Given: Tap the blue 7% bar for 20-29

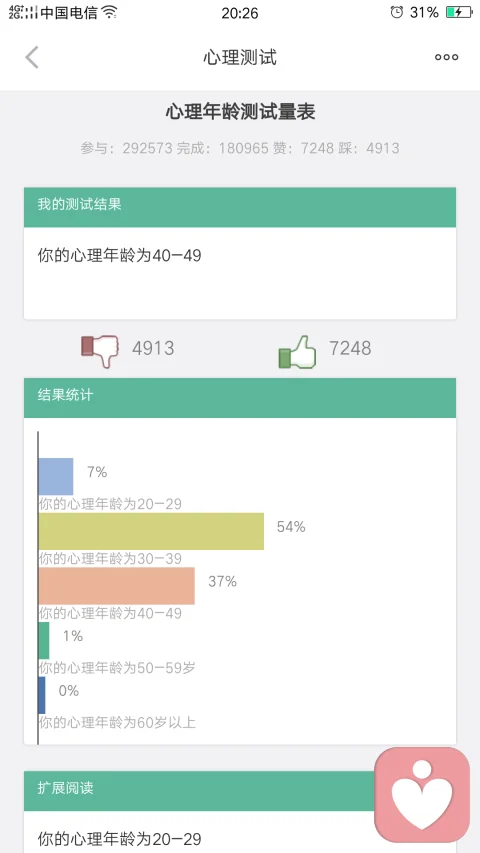Looking at the screenshot, I should [x=56, y=477].
